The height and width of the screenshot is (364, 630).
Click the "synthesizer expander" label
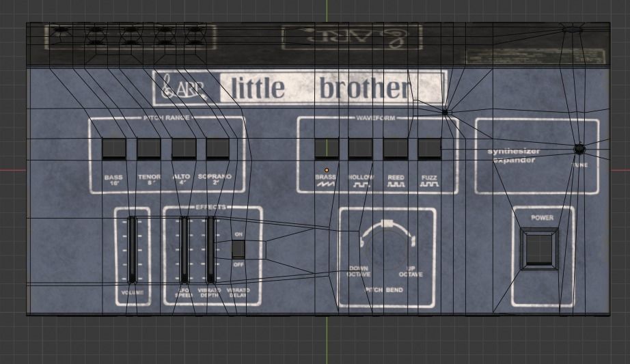513,156
